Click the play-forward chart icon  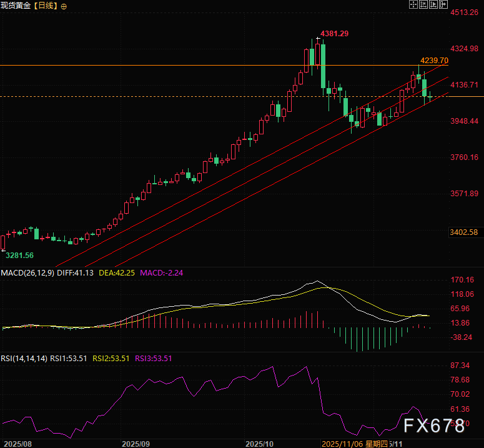pos(433,4)
